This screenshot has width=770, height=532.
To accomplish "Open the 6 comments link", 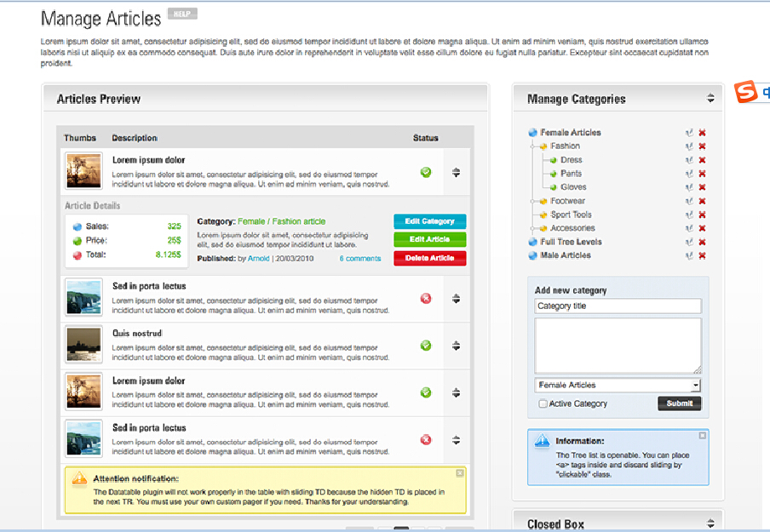I will coord(360,259).
